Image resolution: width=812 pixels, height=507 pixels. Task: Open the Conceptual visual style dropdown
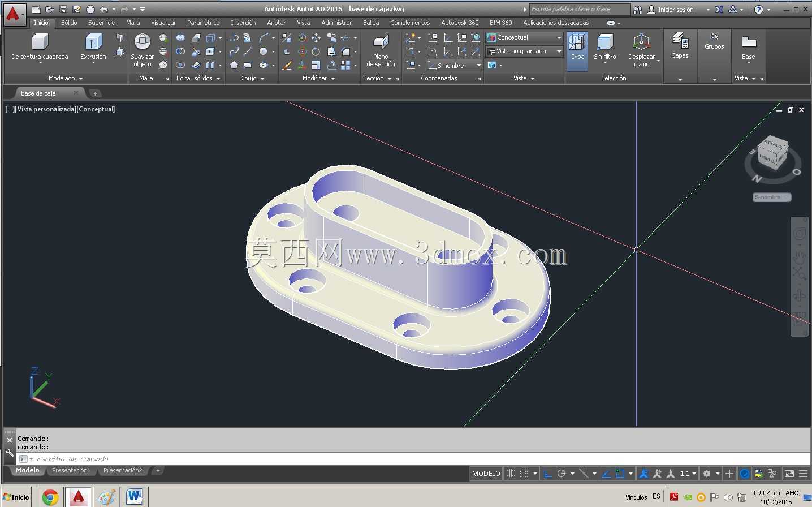coord(524,37)
